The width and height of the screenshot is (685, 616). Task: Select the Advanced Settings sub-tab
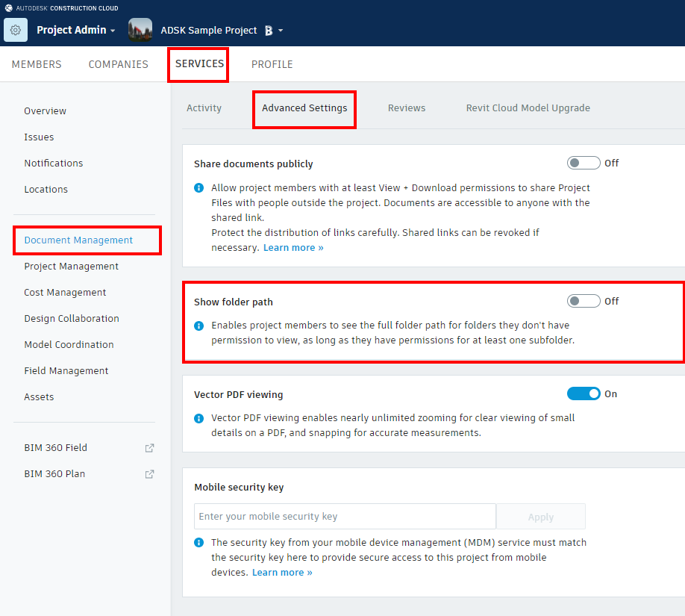[304, 108]
